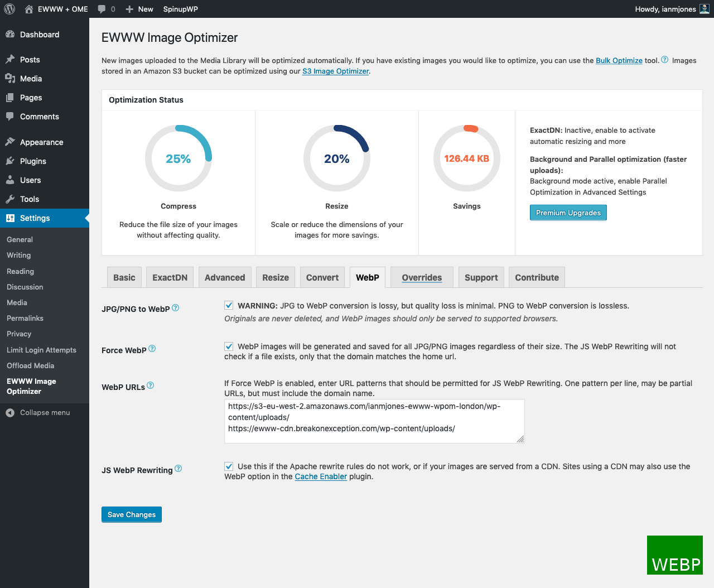Open Offload Media submenu item
The image size is (714, 588).
click(31, 365)
